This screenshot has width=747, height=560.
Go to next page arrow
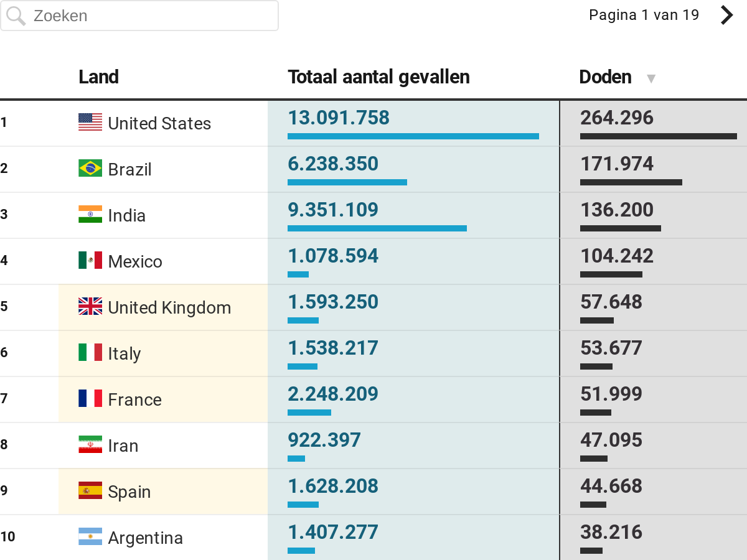[726, 15]
